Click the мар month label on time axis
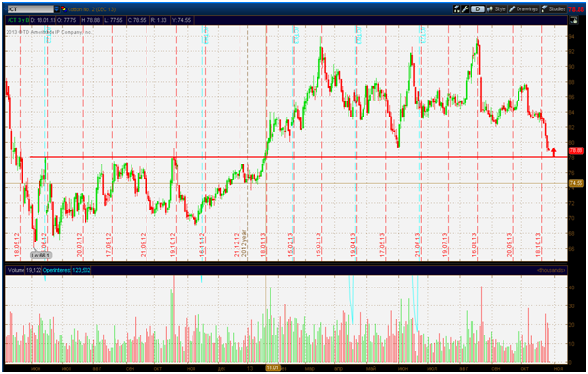 (310, 369)
